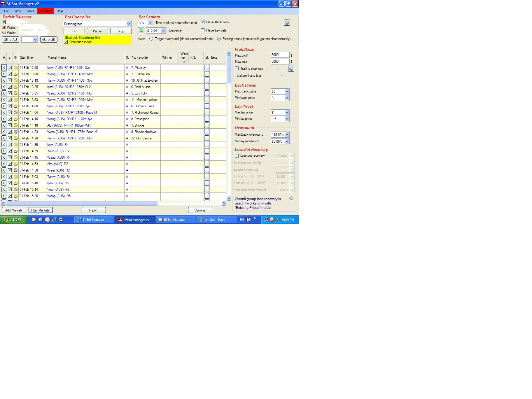Open Loss Pot Recovery settings gear icon

[x=291, y=198]
